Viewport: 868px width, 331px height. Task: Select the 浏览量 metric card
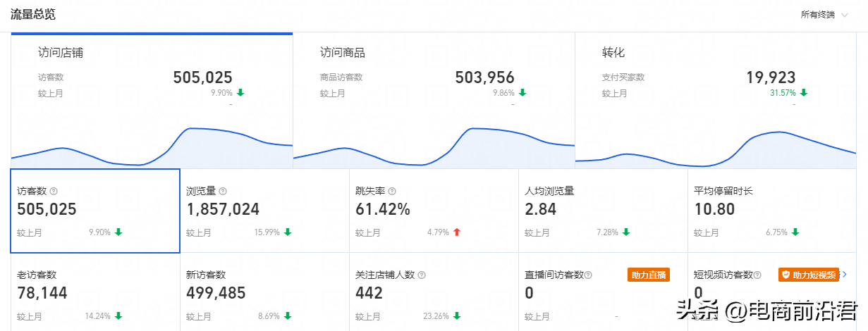[x=264, y=211]
